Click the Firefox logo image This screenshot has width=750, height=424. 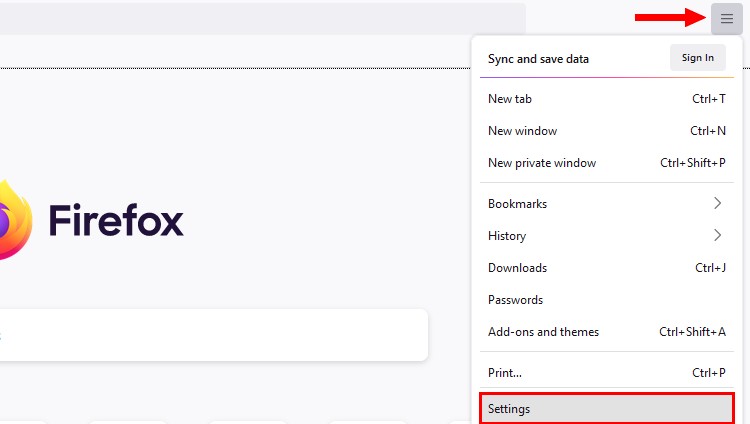click(x=16, y=220)
